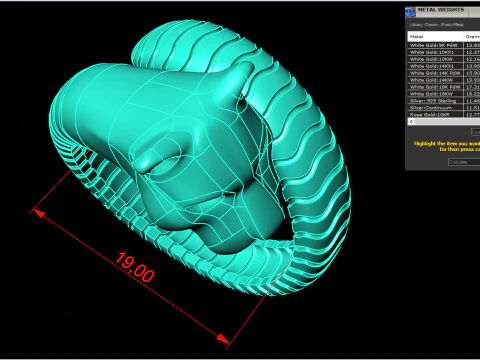Click the Metal column header
This screenshot has width=480, height=360.
coord(435,37)
